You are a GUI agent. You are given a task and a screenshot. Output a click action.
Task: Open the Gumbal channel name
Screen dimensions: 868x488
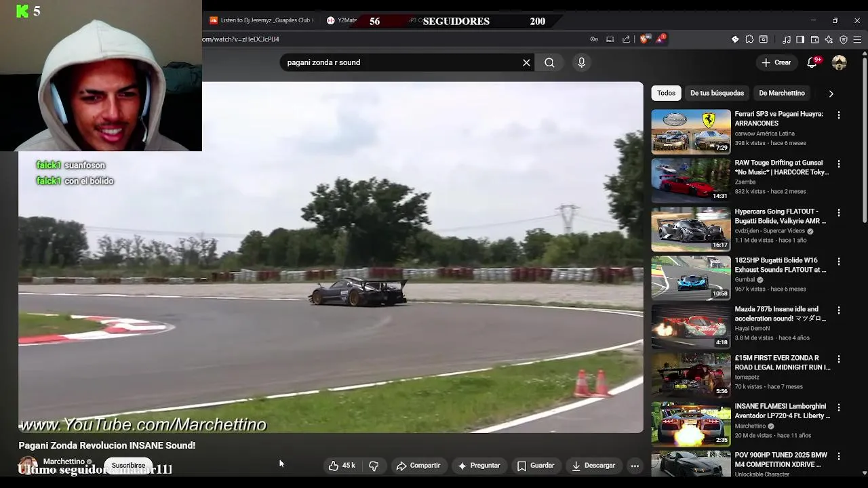(x=745, y=280)
